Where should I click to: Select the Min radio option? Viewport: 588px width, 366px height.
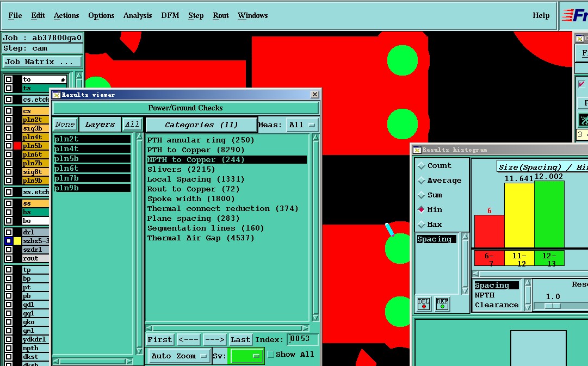[x=422, y=209]
